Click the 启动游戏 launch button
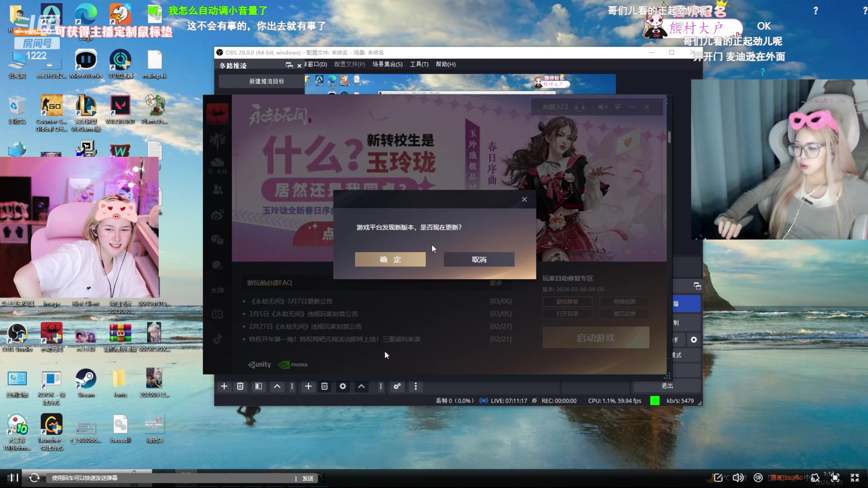Image resolution: width=868 pixels, height=488 pixels. [596, 338]
